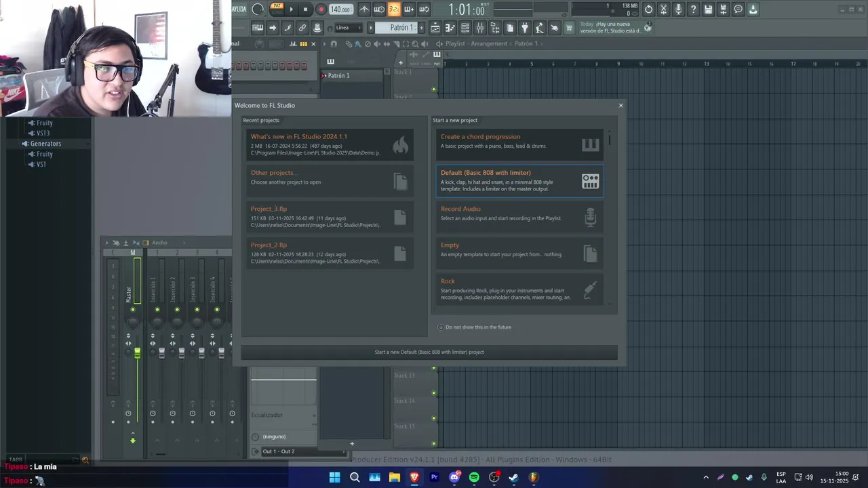Select Create a chord progression template
The image size is (868, 488).
click(x=519, y=144)
